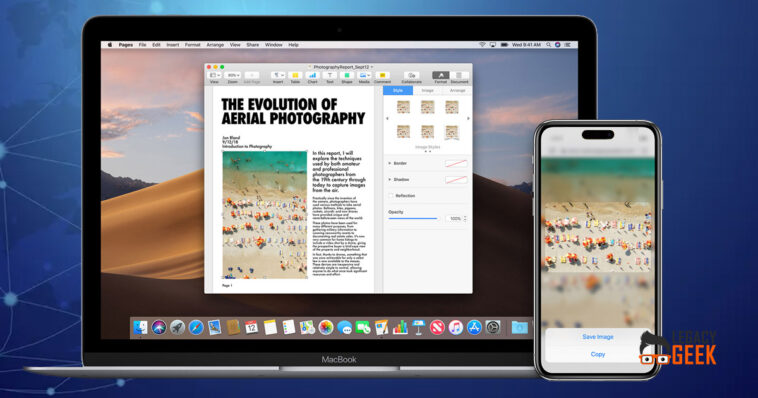Click the Shape toolbar icon

(347, 75)
